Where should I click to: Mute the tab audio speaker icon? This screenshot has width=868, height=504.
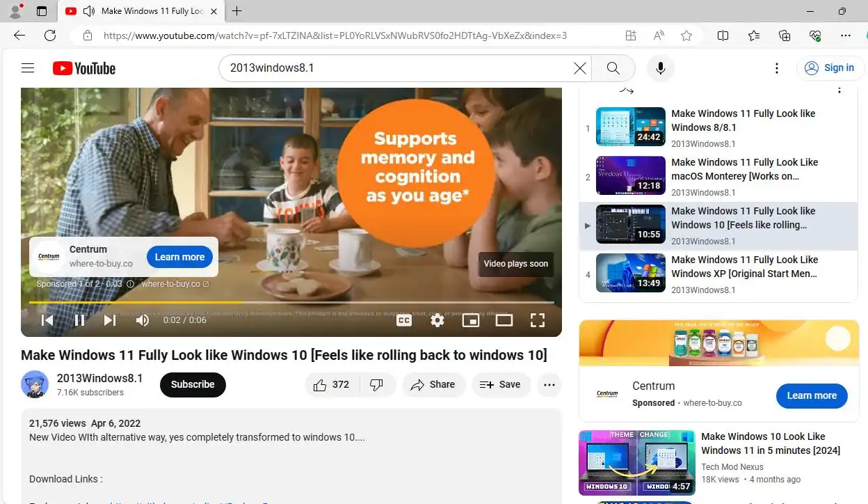click(x=88, y=11)
